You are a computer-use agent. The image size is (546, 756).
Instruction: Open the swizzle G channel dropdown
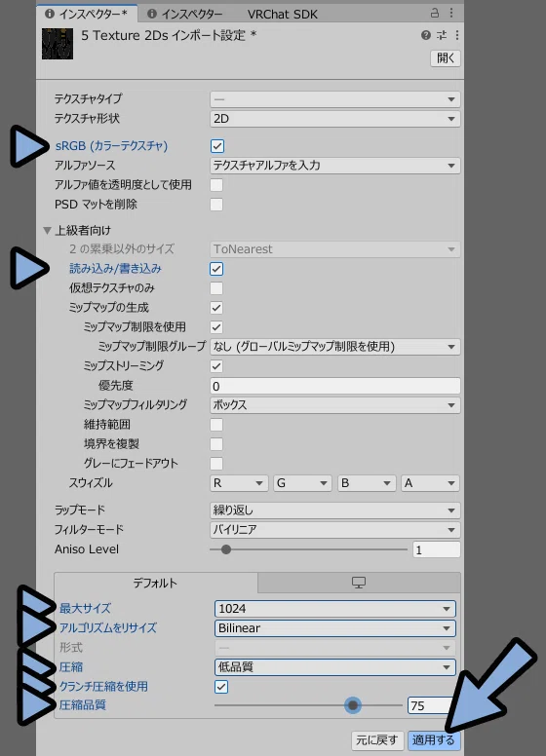click(302, 483)
